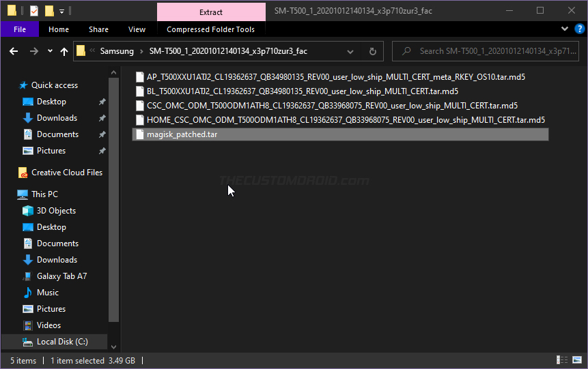Go forward with the arrow button
This screenshot has height=369, width=588.
(33, 51)
